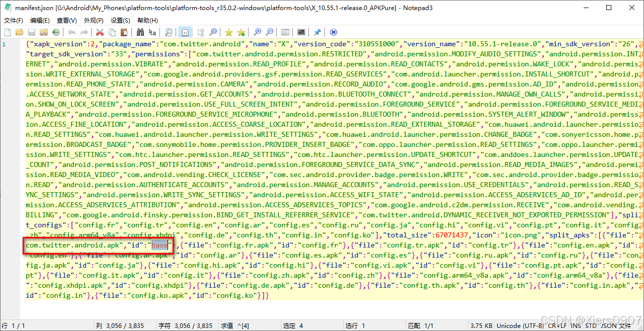Click the Save As folder-with-disk icon
The height and width of the screenshot is (331, 644).
[44, 32]
